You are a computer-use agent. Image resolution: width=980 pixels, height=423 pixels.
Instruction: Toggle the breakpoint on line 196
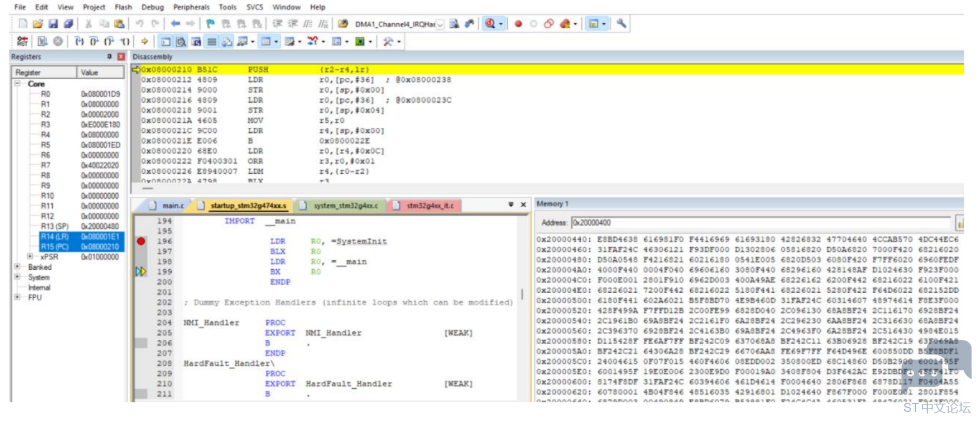[x=141, y=241]
